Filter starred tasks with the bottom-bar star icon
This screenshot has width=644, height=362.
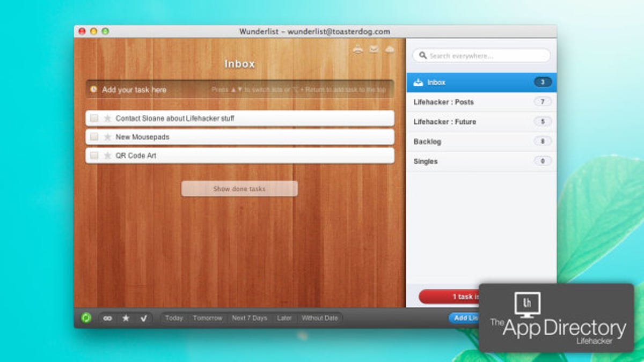coord(126,318)
